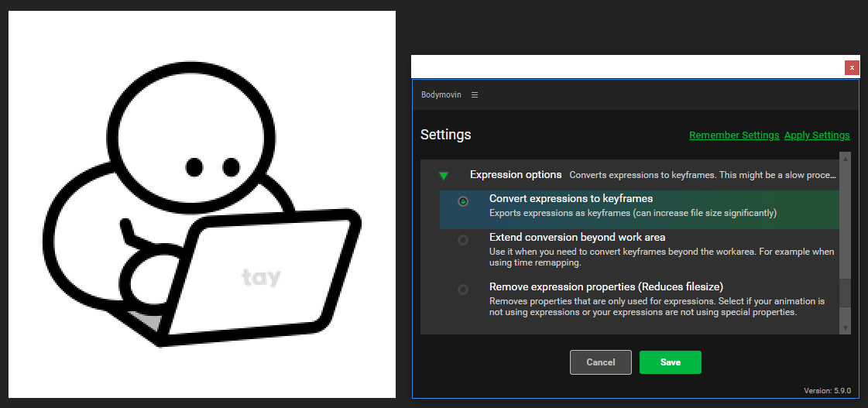Click the Apply Settings link
868x408 pixels.
[x=817, y=135]
